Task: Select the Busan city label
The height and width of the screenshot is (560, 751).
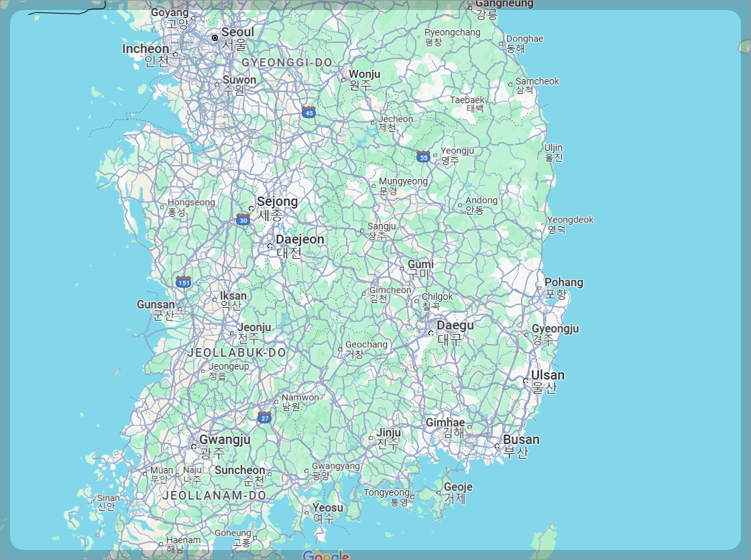Action: (x=521, y=439)
